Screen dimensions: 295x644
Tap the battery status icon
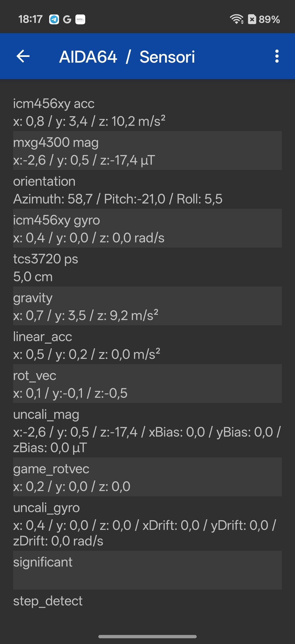252,19
